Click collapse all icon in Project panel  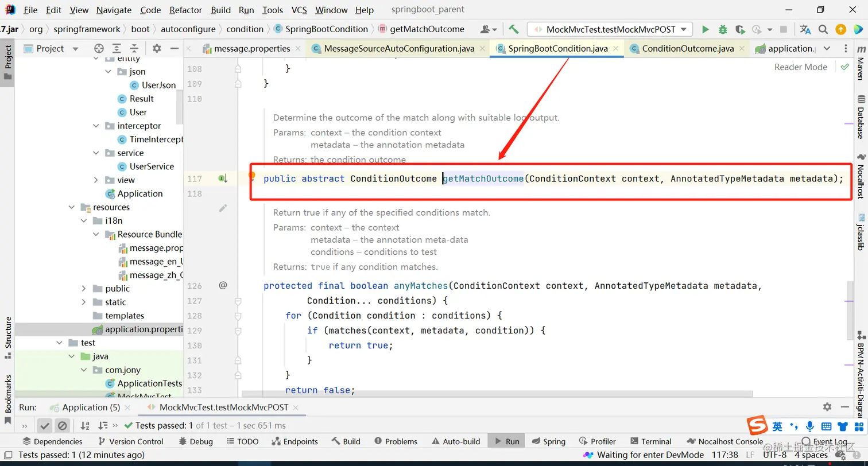(134, 49)
